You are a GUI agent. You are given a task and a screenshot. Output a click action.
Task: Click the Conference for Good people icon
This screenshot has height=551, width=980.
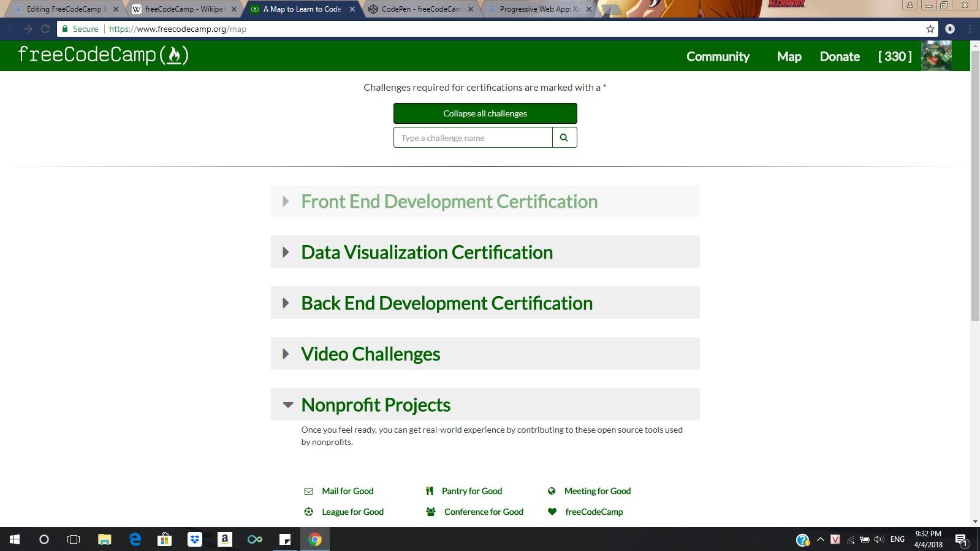(x=431, y=512)
